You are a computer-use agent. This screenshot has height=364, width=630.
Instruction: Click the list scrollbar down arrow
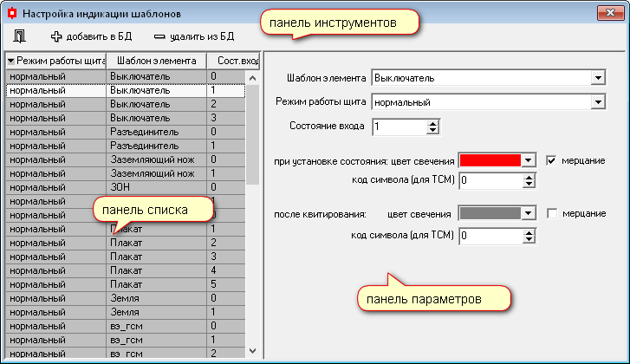tap(252, 349)
